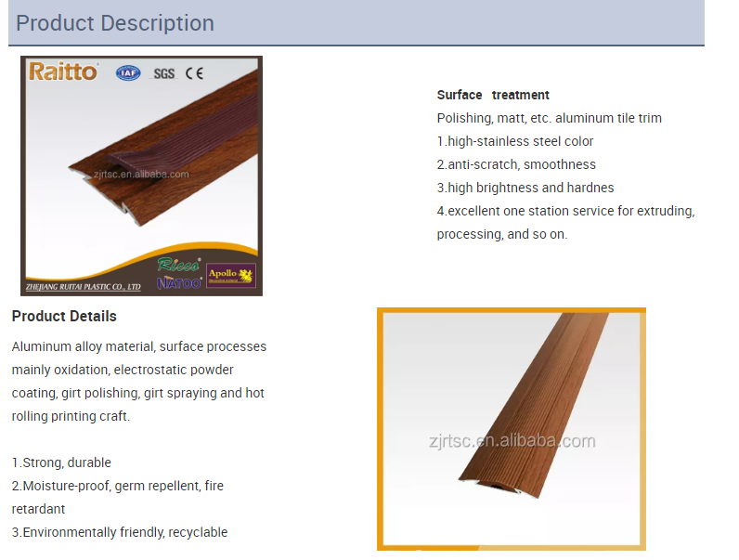Click the Surface treatment heading
This screenshot has height=560, width=739.
[x=493, y=95]
